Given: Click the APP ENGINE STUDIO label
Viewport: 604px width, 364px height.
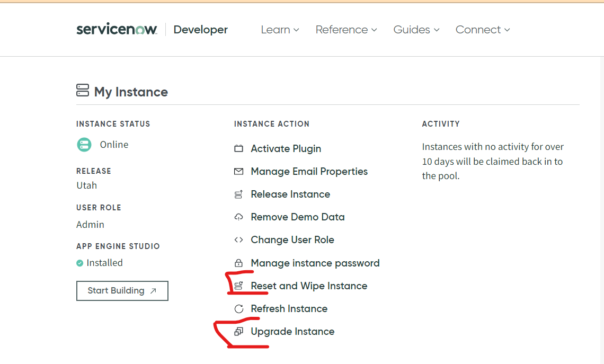Looking at the screenshot, I should [x=118, y=246].
